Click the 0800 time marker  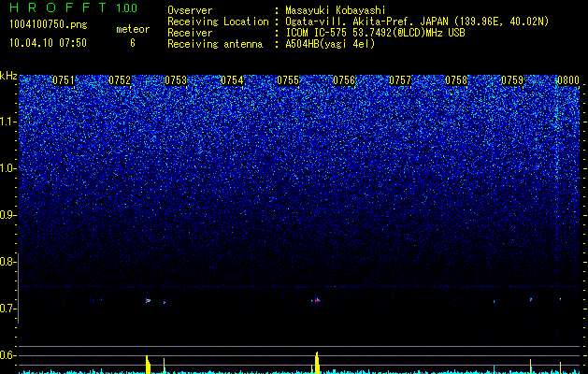pyautogui.click(x=568, y=80)
